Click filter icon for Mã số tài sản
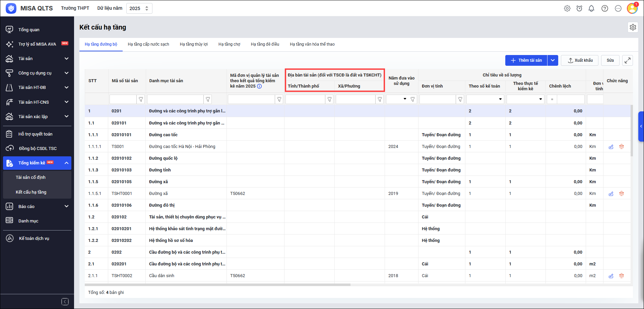The image size is (644, 309). (141, 99)
